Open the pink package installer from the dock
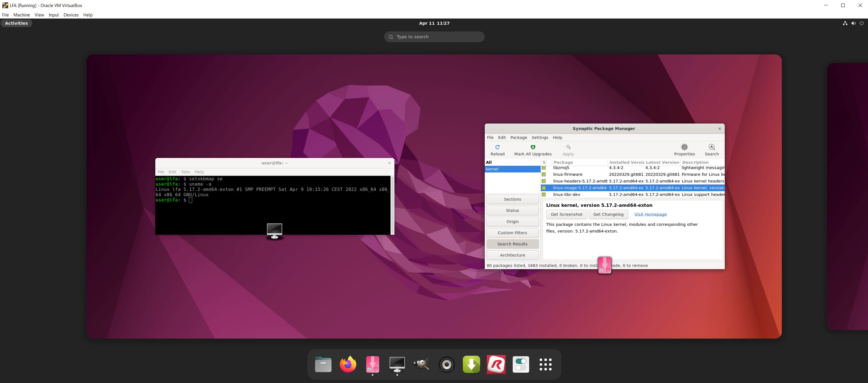 click(x=372, y=364)
